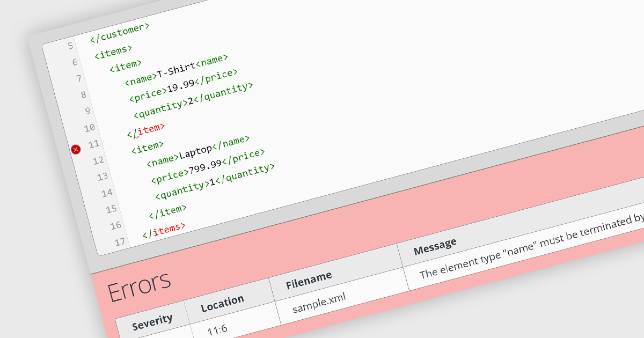Screen dimensions: 644x338
Task: Sort by the Location column header
Action: point(222,304)
